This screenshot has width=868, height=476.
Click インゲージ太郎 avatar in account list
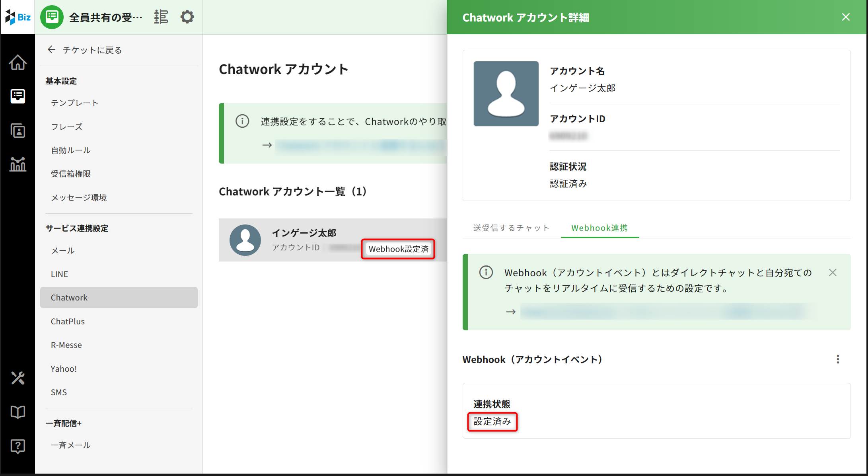click(x=245, y=240)
